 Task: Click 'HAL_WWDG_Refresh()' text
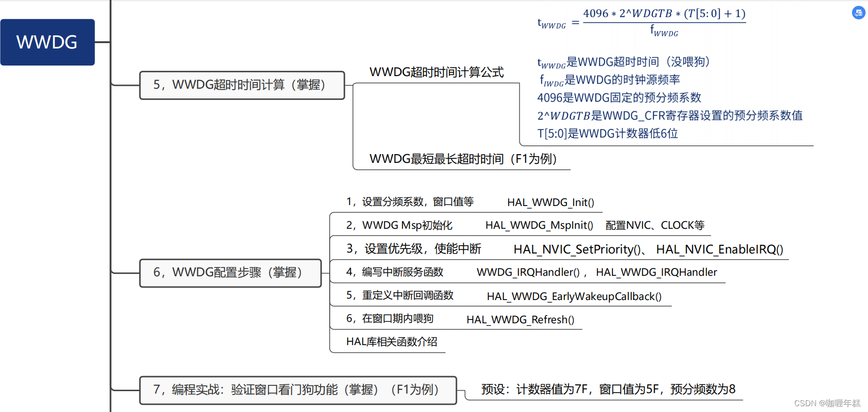pos(520,320)
